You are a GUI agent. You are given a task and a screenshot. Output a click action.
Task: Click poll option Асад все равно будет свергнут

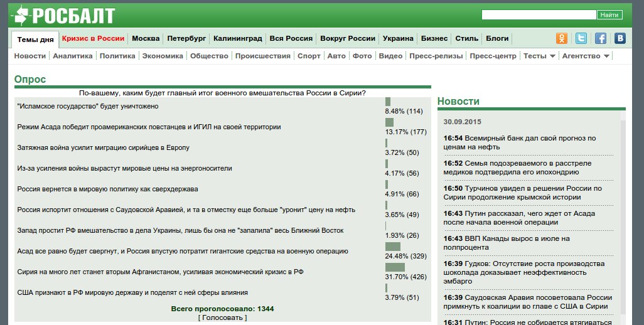click(183, 251)
